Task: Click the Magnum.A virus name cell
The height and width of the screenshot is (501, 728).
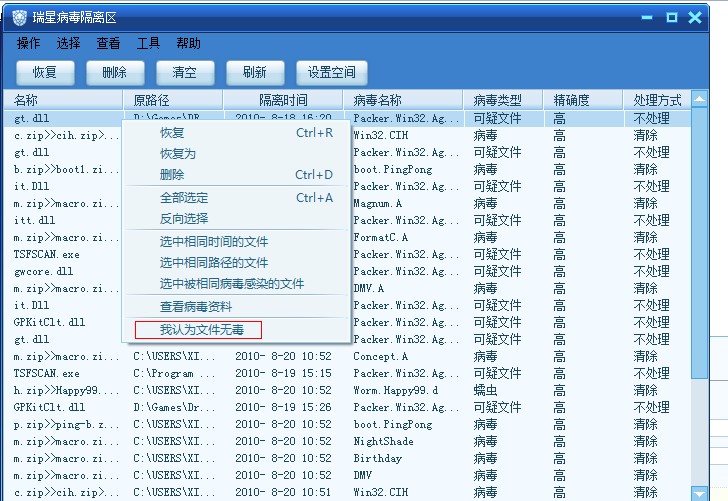Action: [x=377, y=203]
